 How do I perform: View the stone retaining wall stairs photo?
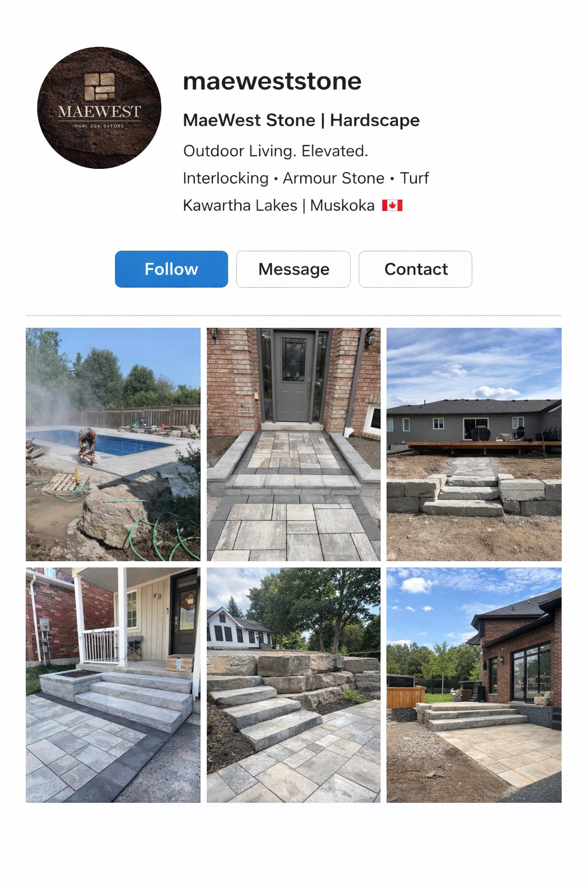pyautogui.click(x=293, y=685)
